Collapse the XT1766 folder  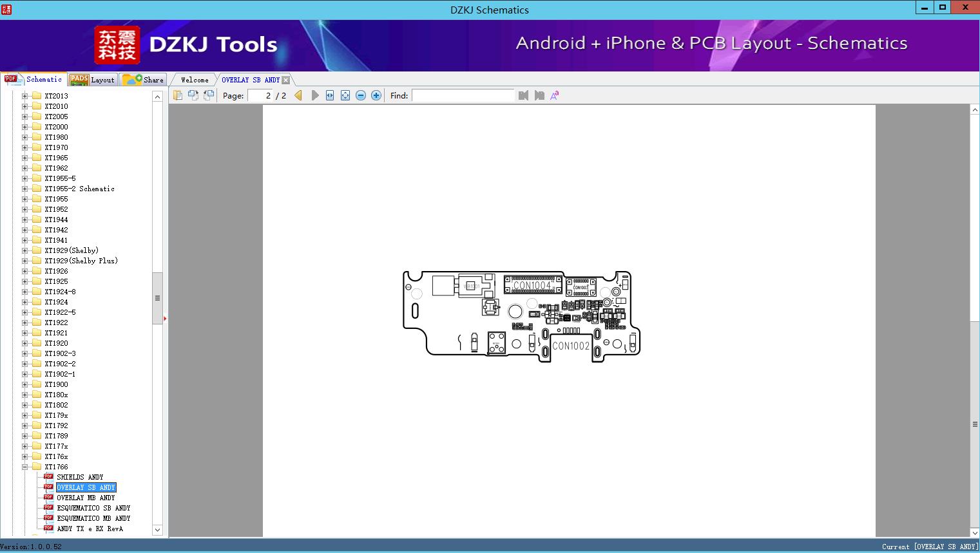point(25,467)
